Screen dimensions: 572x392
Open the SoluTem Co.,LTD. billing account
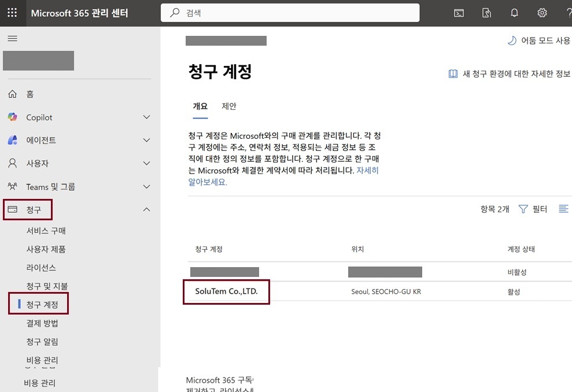pos(227,291)
